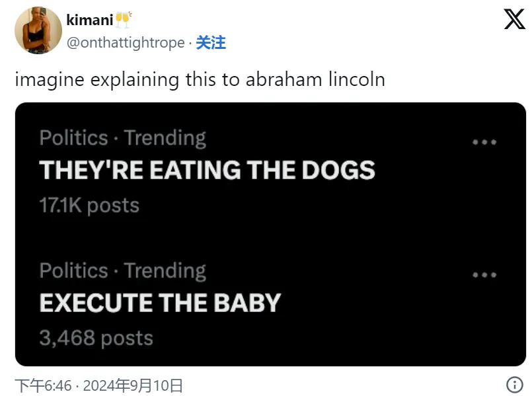Open more options for EXECUTE THE BABY
This screenshot has height=396, width=532.
484,274
